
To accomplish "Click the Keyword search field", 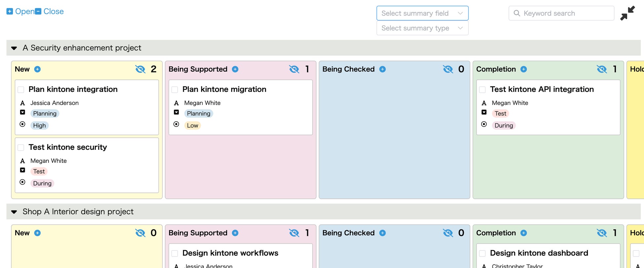I will pyautogui.click(x=565, y=13).
